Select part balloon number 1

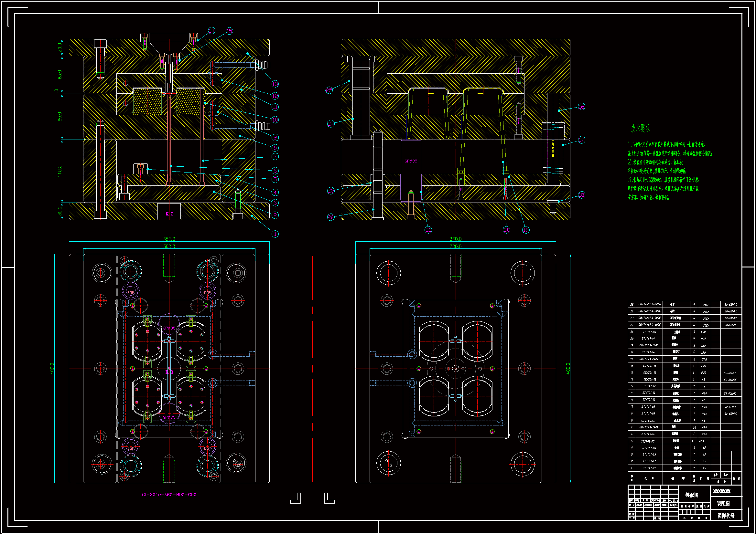275,234
